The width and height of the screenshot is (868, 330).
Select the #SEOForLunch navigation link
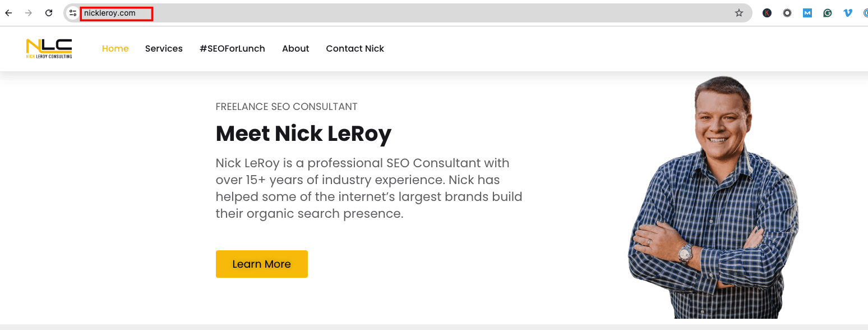pyautogui.click(x=232, y=49)
